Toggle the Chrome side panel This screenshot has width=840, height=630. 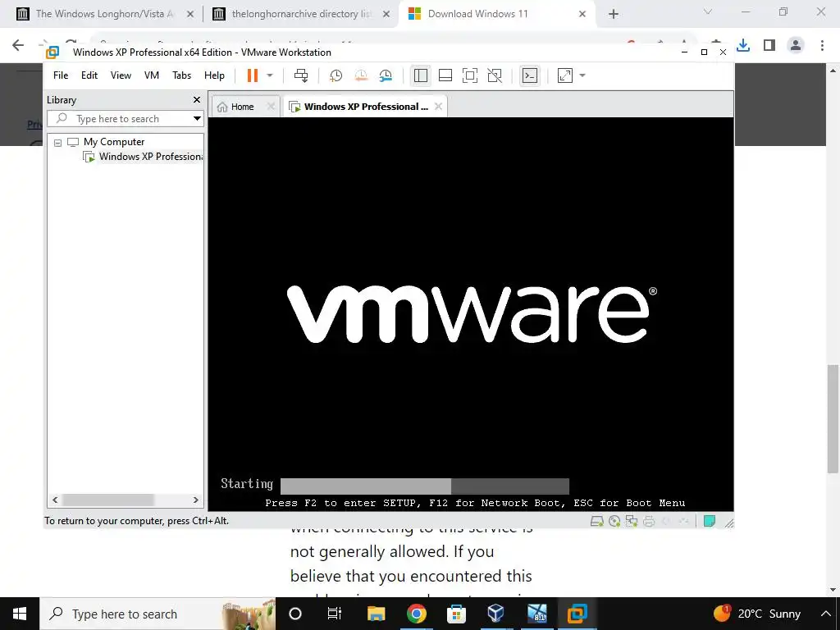point(769,45)
